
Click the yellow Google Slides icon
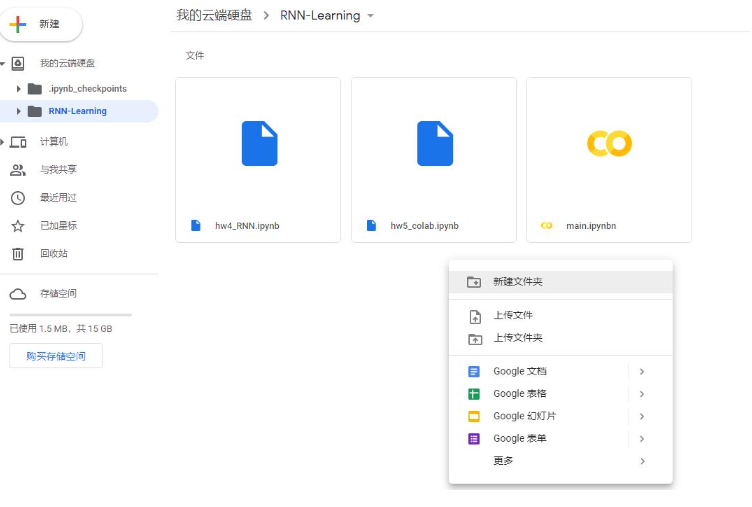pos(474,416)
